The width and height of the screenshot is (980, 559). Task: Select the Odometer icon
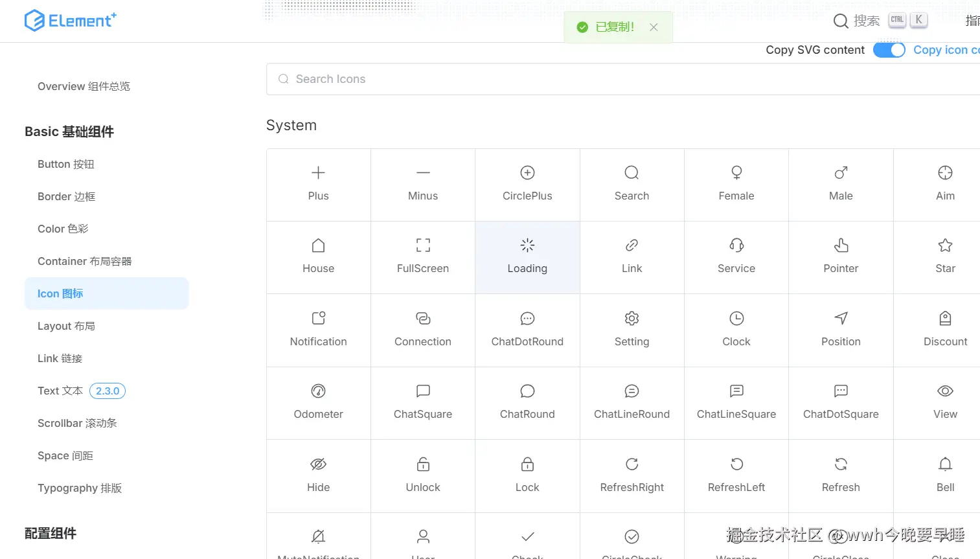coord(319,404)
